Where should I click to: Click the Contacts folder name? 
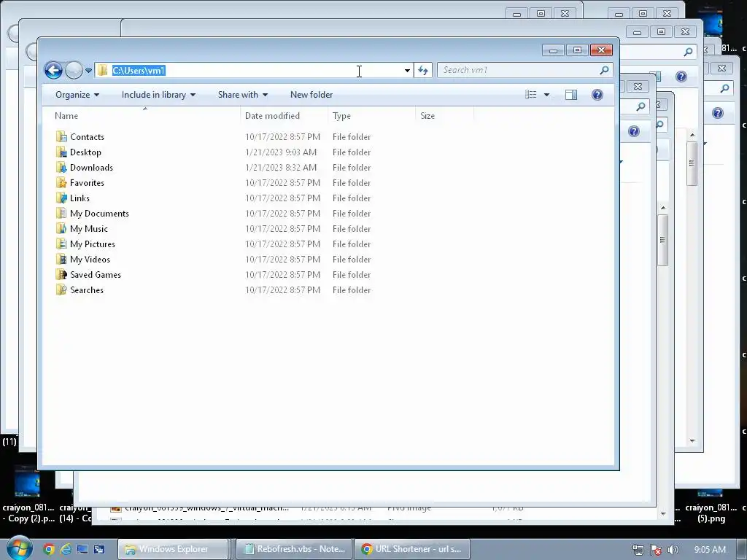87,136
